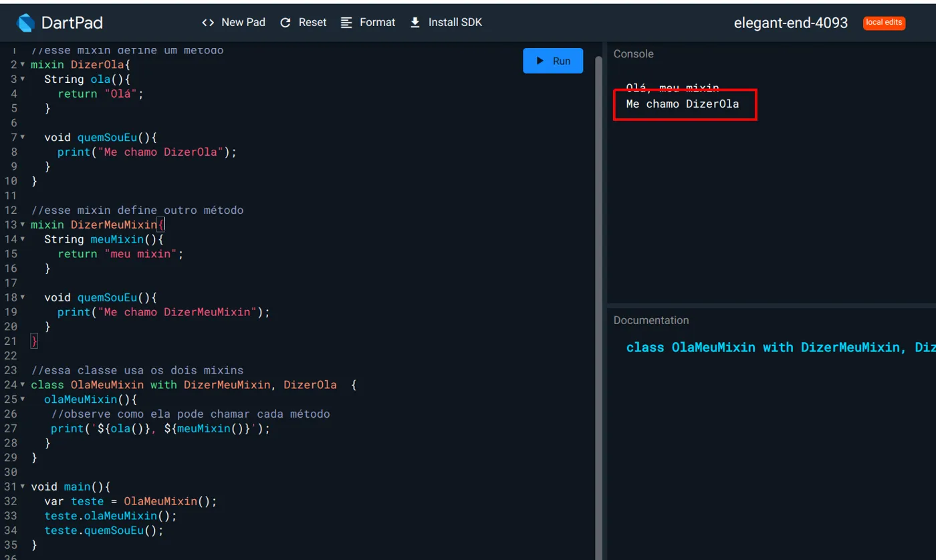Reset the pad code
Screen dimensions: 936x560
(303, 22)
